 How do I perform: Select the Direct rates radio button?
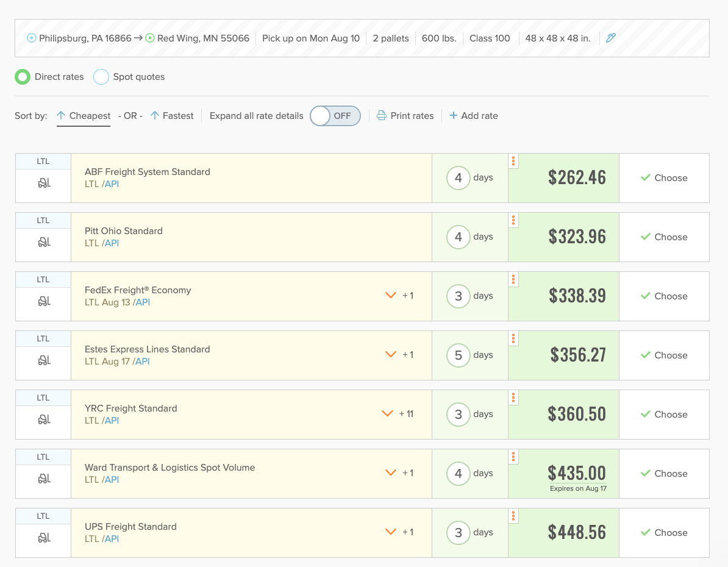23,77
